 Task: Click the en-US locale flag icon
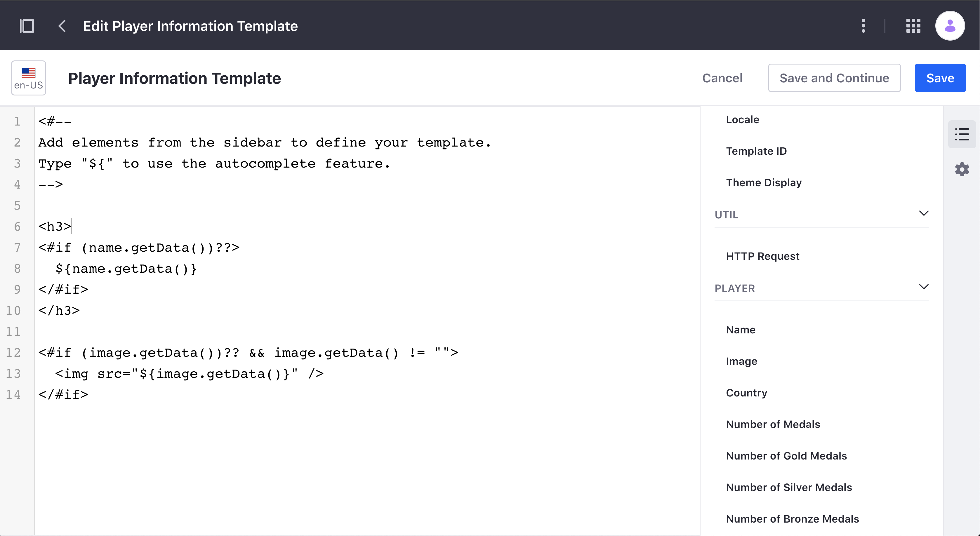[29, 77]
